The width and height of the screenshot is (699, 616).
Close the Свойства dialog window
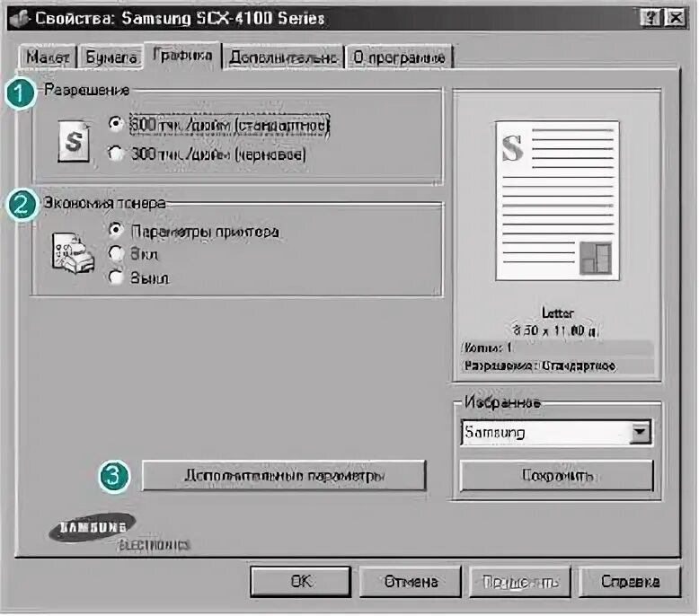(x=675, y=18)
